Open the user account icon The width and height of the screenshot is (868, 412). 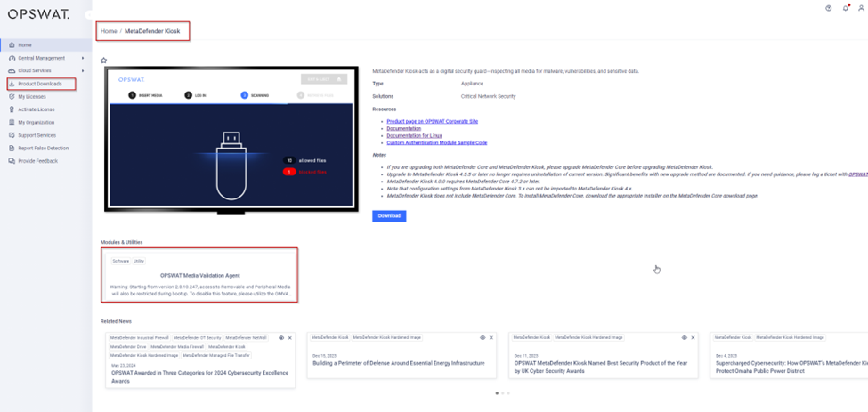pyautogui.click(x=861, y=8)
